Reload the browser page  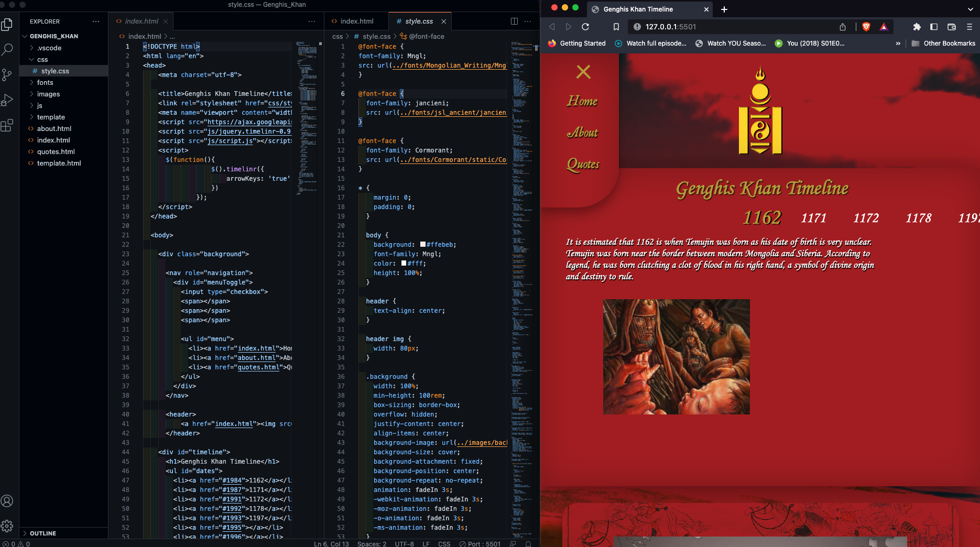pyautogui.click(x=585, y=27)
